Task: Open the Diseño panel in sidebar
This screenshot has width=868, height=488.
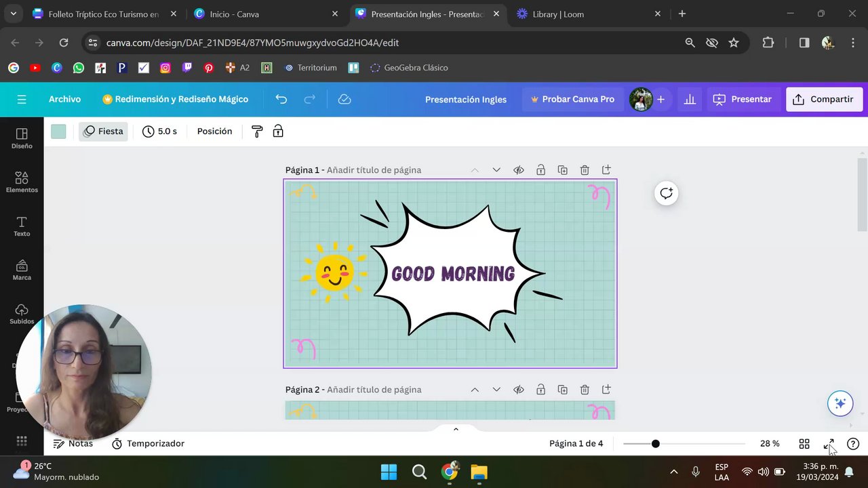Action: coord(22,138)
